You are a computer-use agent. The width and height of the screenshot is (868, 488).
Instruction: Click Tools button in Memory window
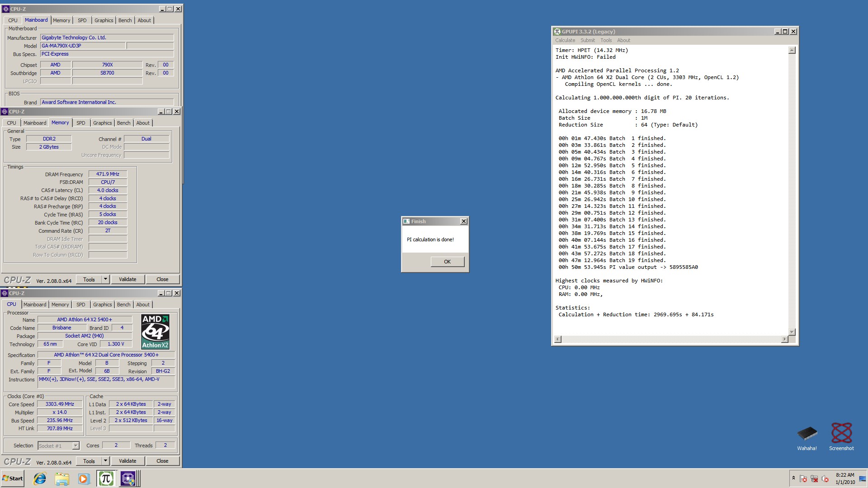(89, 279)
